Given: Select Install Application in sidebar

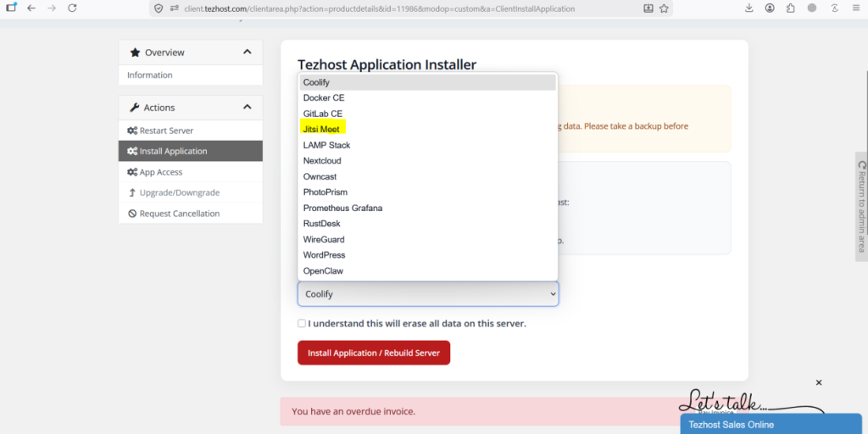Looking at the screenshot, I should [191, 151].
